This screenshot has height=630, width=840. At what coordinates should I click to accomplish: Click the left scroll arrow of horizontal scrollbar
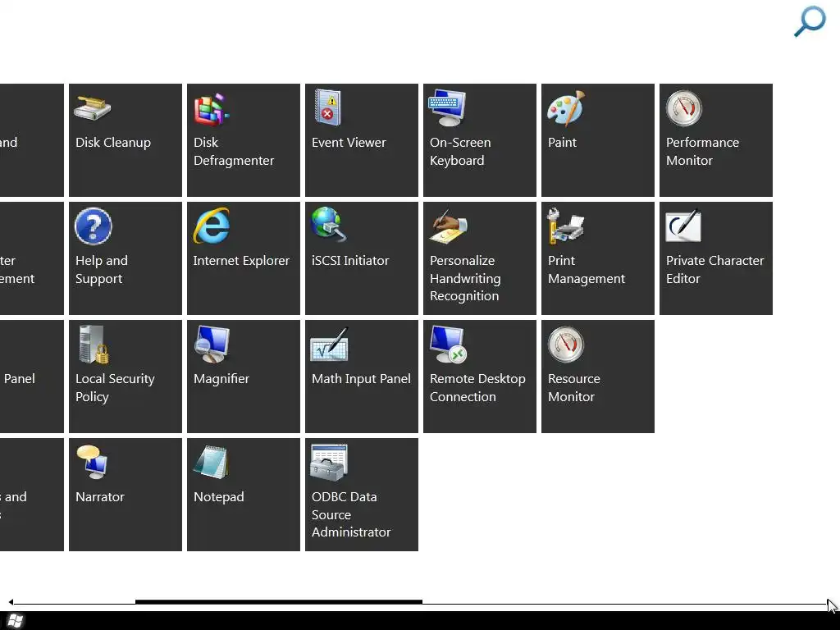pos(11,602)
